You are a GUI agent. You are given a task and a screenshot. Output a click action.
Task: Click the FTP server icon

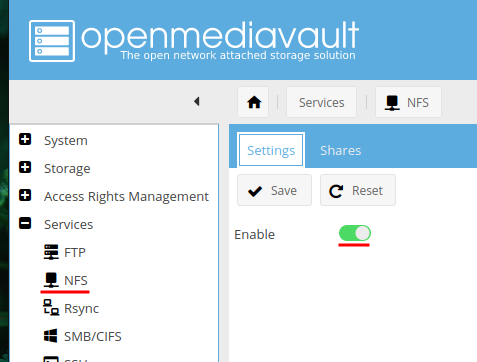pos(51,252)
